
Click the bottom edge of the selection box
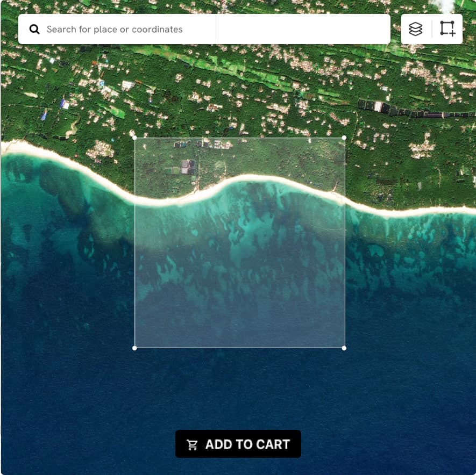click(239, 348)
